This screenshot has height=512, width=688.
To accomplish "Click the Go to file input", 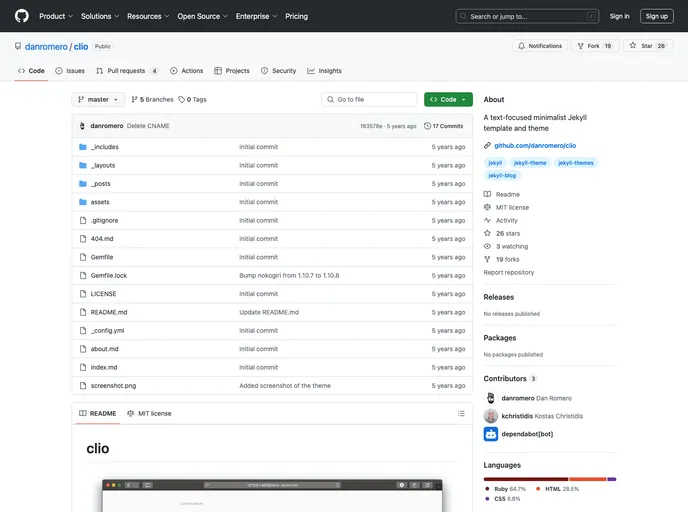I will pyautogui.click(x=369, y=100).
